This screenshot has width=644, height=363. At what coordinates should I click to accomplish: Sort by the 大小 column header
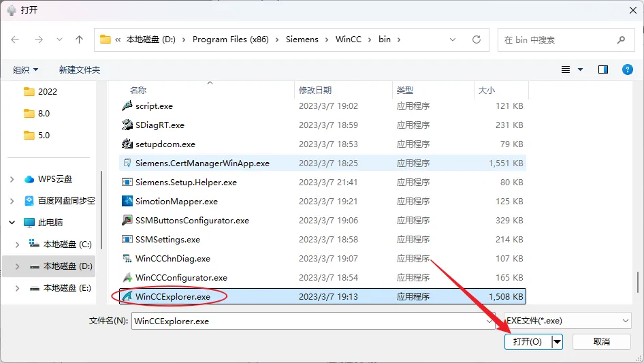(486, 90)
